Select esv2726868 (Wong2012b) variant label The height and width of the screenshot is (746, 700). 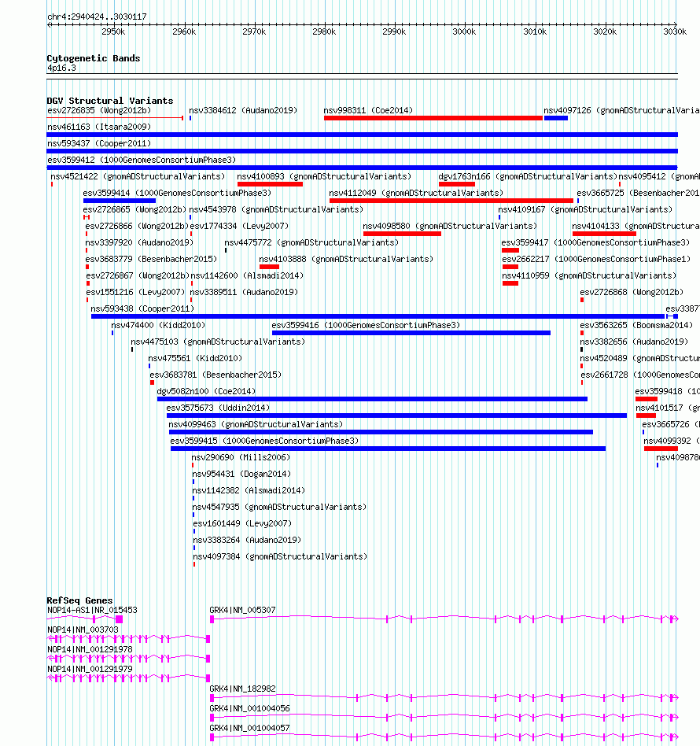click(632, 292)
